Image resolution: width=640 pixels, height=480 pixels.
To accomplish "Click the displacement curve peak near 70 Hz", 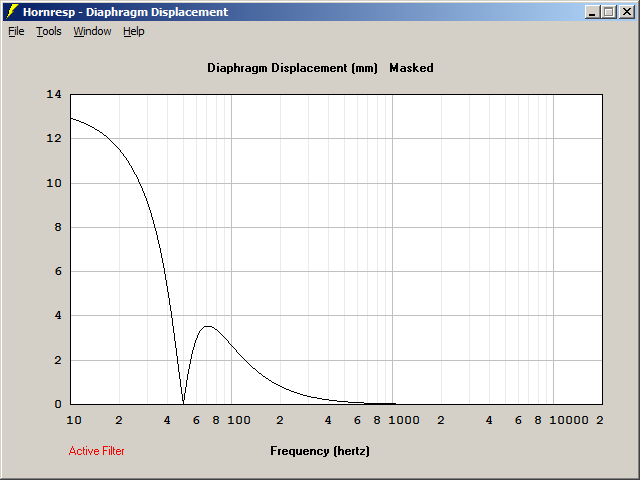I will [x=208, y=326].
